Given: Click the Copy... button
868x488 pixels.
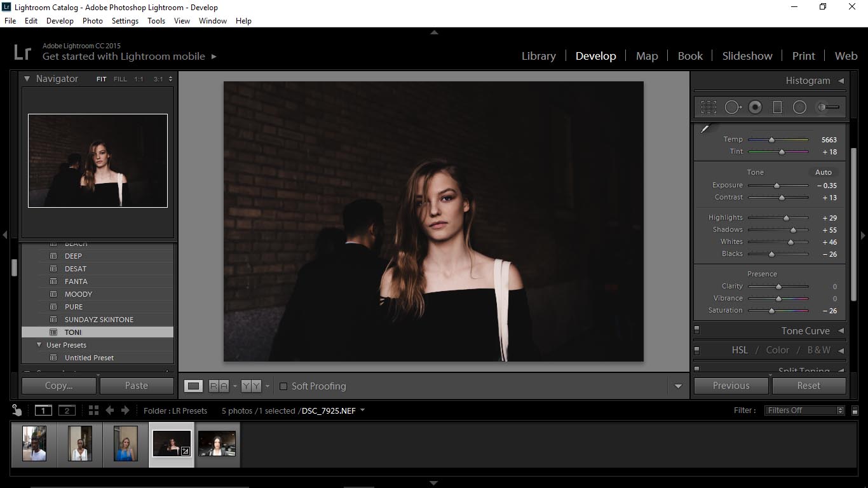Looking at the screenshot, I should coord(58,386).
